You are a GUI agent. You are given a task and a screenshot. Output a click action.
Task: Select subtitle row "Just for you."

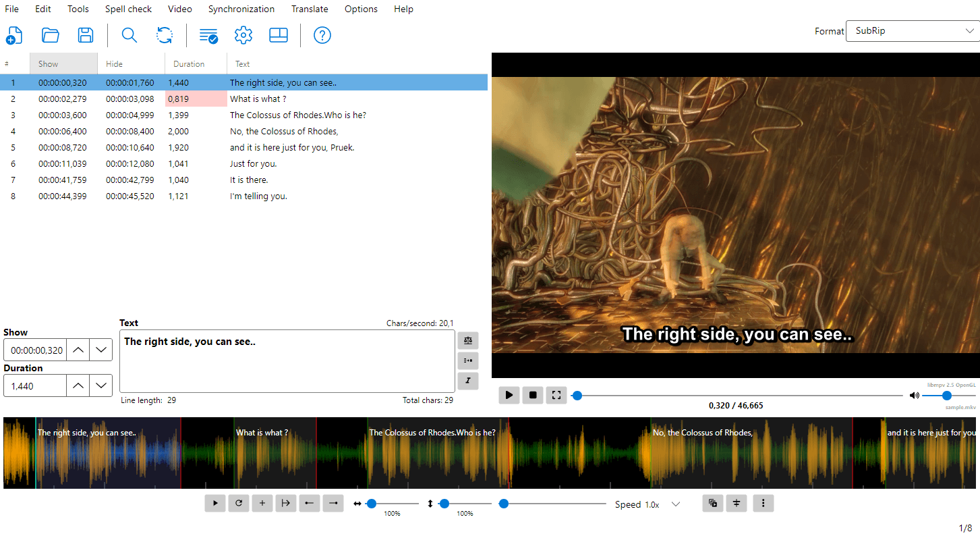253,164
